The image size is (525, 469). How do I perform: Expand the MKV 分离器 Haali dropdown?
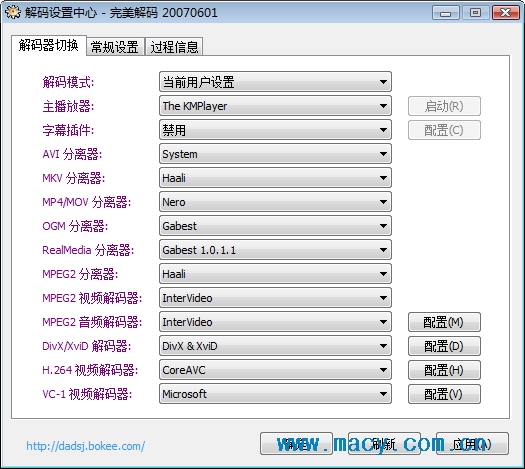[275, 178]
